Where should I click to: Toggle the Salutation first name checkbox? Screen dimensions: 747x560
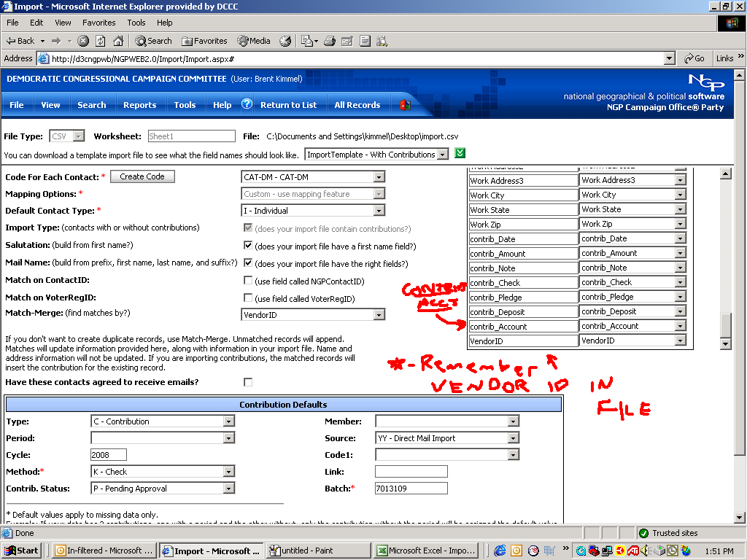tap(248, 246)
